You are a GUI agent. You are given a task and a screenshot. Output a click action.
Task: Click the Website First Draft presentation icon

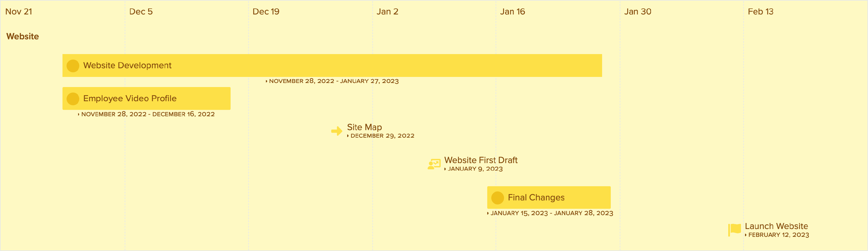(x=434, y=164)
